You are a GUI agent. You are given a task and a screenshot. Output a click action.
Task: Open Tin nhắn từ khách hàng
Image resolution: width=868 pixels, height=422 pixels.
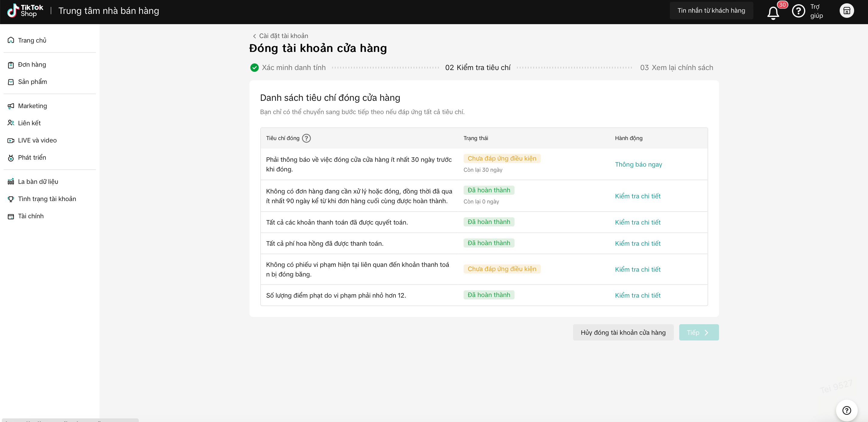tap(711, 11)
